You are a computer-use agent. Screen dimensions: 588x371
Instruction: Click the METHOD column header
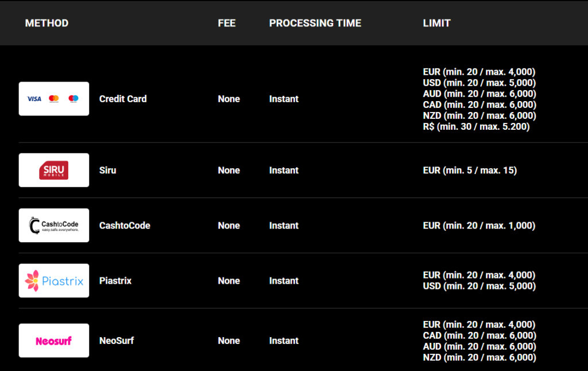47,23
